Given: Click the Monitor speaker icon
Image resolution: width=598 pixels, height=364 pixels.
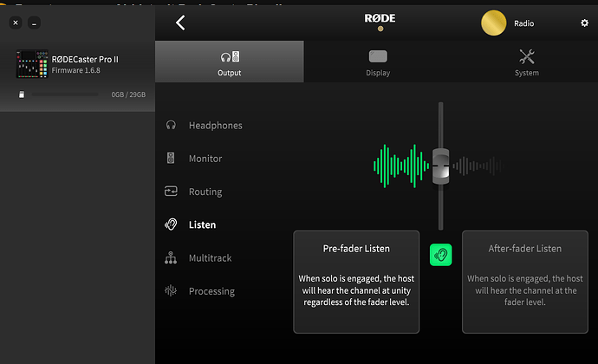Looking at the screenshot, I should tap(171, 159).
